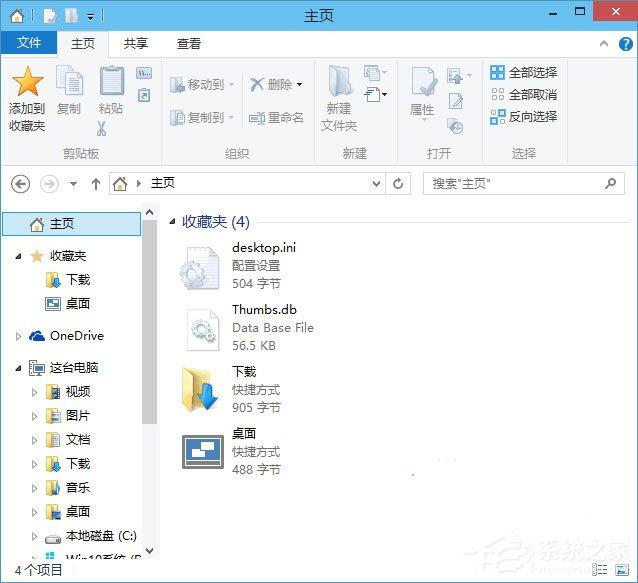Click 全部选择 select all button

pyautogui.click(x=523, y=72)
